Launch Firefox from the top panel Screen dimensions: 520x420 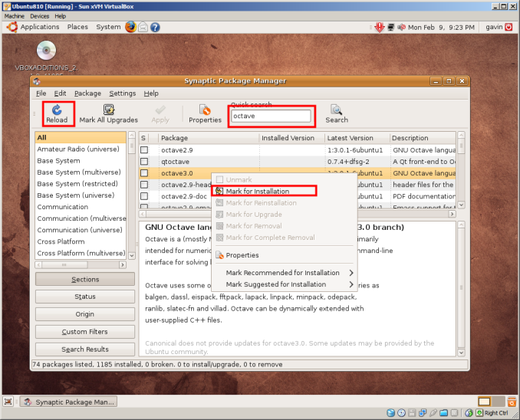(130, 27)
